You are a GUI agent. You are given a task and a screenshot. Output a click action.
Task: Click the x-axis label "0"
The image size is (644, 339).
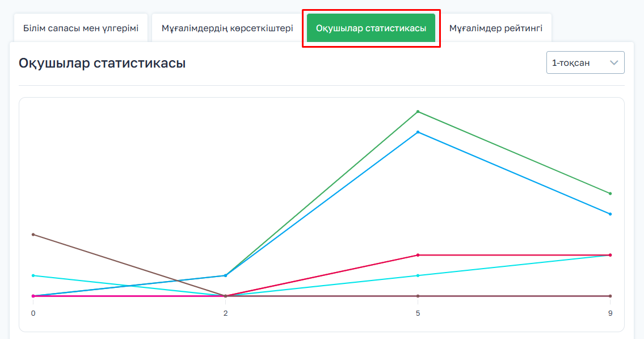[33, 313]
